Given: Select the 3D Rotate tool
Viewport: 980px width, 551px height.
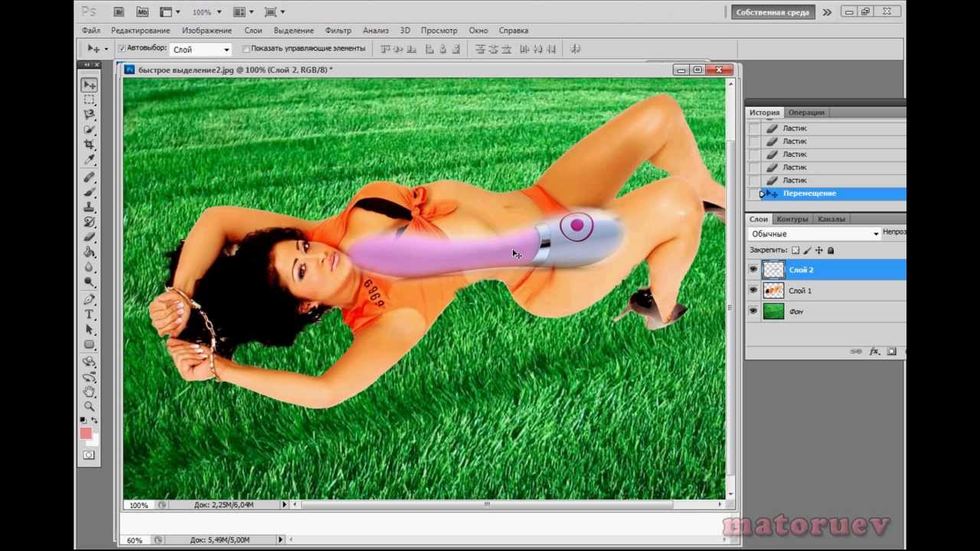Looking at the screenshot, I should click(x=90, y=361).
